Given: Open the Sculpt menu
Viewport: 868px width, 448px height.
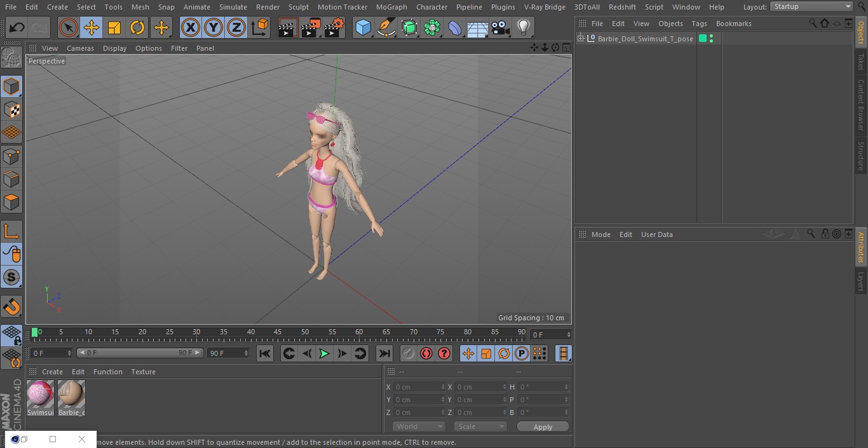Looking at the screenshot, I should [x=299, y=7].
